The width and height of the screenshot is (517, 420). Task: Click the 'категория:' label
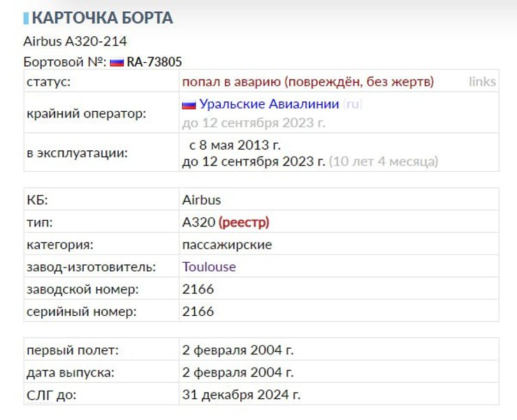[60, 245]
